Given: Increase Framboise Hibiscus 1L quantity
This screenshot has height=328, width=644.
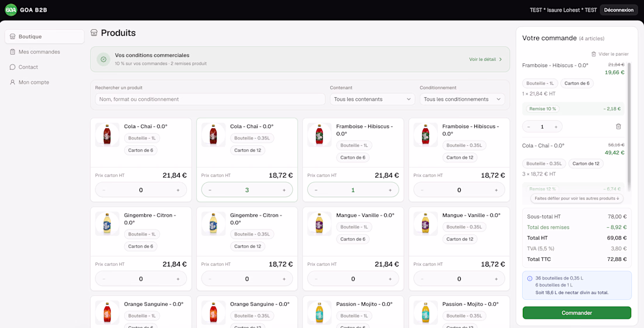Looking at the screenshot, I should click(390, 190).
